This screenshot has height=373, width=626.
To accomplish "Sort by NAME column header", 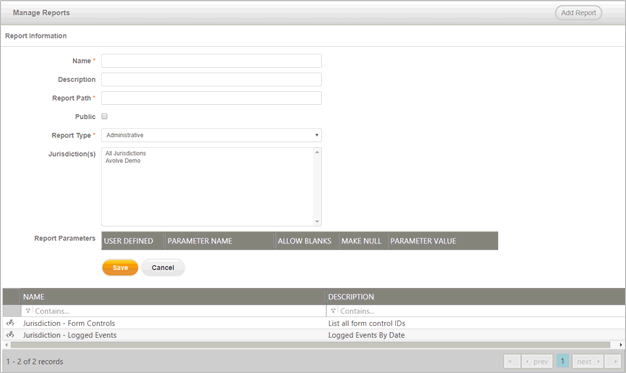I will click(173, 297).
